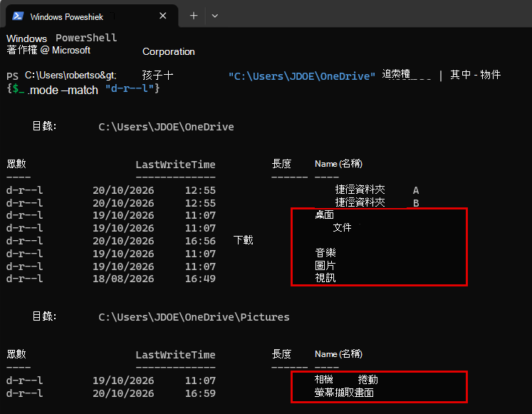
Task: Click the 捷徑資料夾 B entry
Action: point(377,202)
